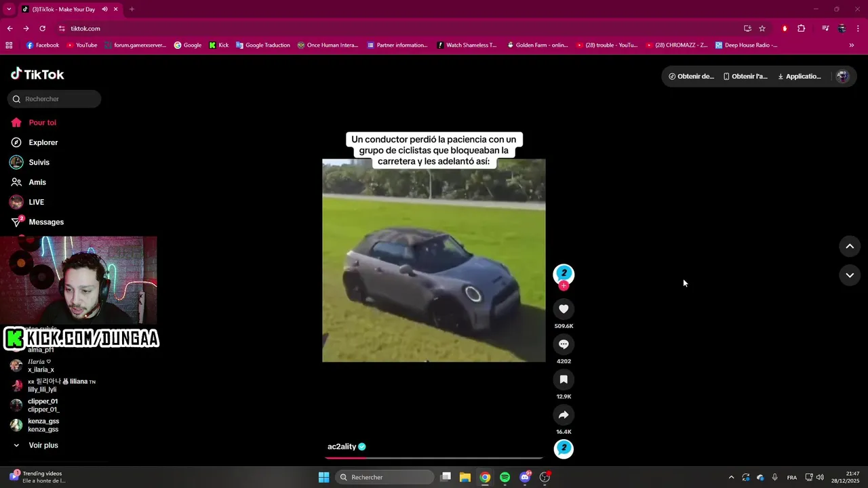Reload the TikTok page
The height and width of the screenshot is (488, 868).
coord(42,28)
